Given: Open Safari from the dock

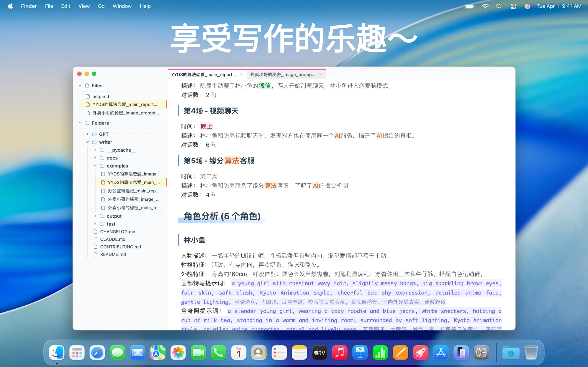Looking at the screenshot, I should [x=97, y=353].
